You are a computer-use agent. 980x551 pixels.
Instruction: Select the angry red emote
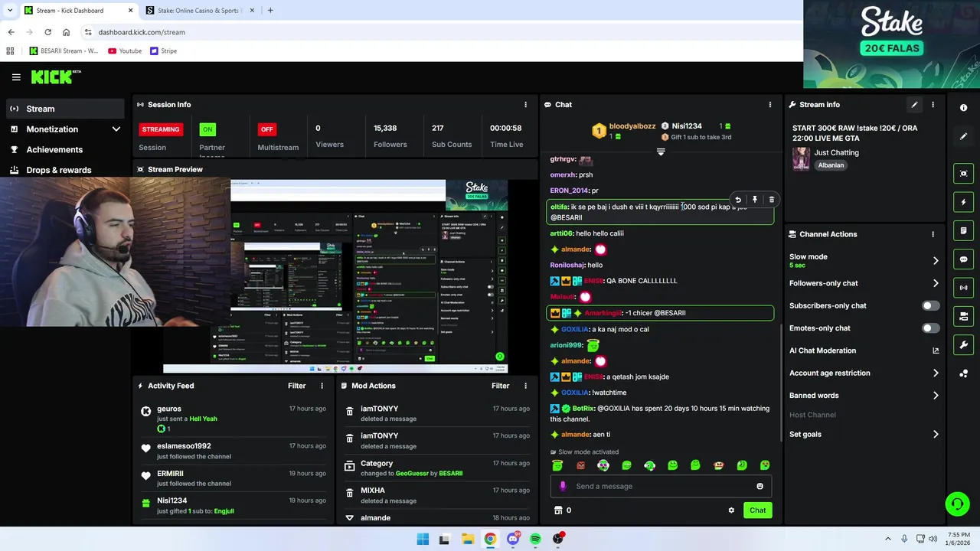(x=580, y=465)
